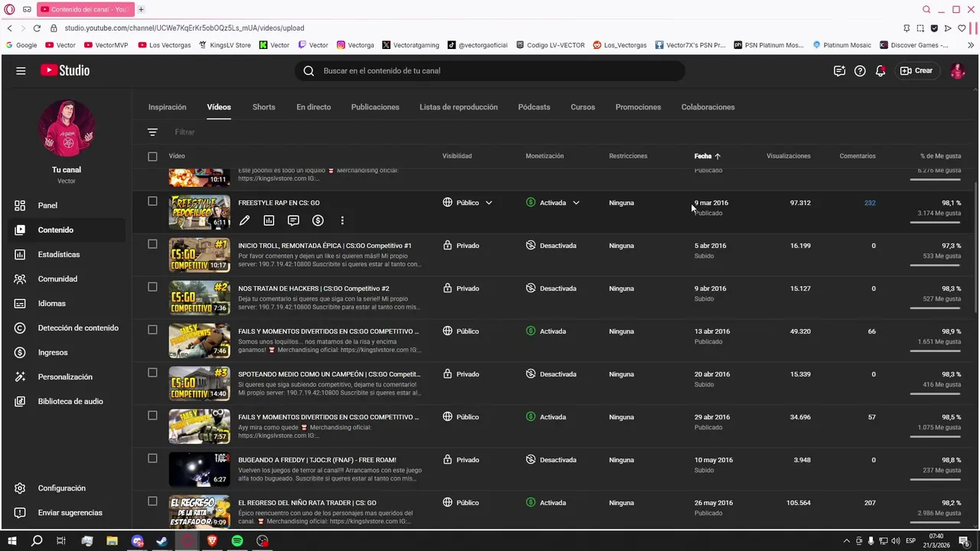Check the EL REGRESO DEL NIÑO RATA row
Screen dimensions: 980x551
152,501
